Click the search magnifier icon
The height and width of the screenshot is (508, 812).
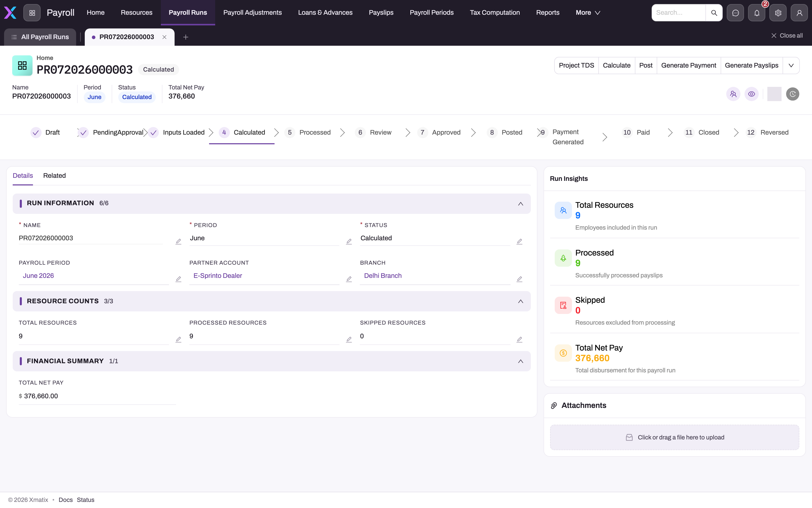[714, 13]
